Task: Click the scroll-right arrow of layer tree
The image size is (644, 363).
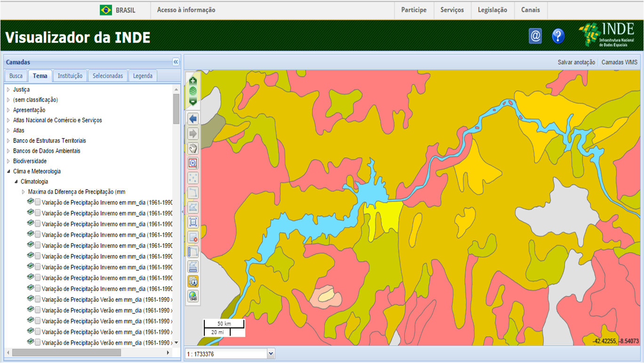Action: (168, 352)
